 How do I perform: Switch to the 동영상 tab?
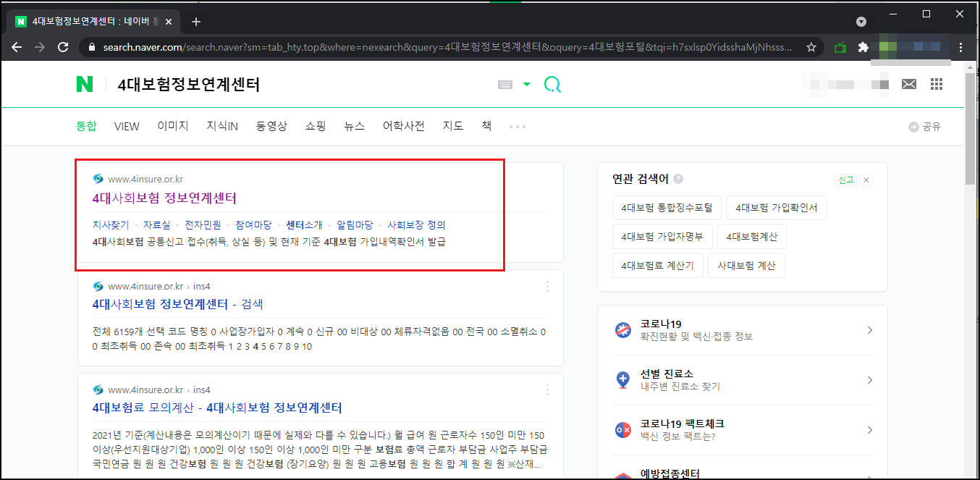click(x=271, y=126)
